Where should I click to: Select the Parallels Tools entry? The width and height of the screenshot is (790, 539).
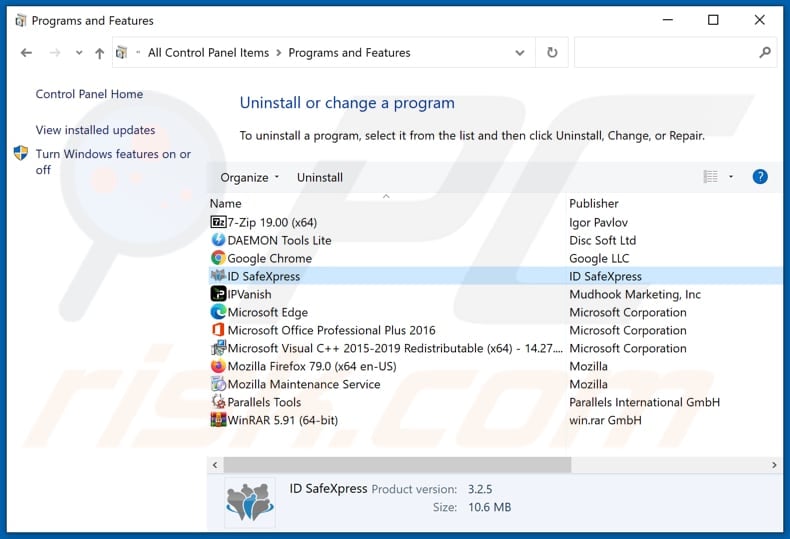tap(264, 402)
